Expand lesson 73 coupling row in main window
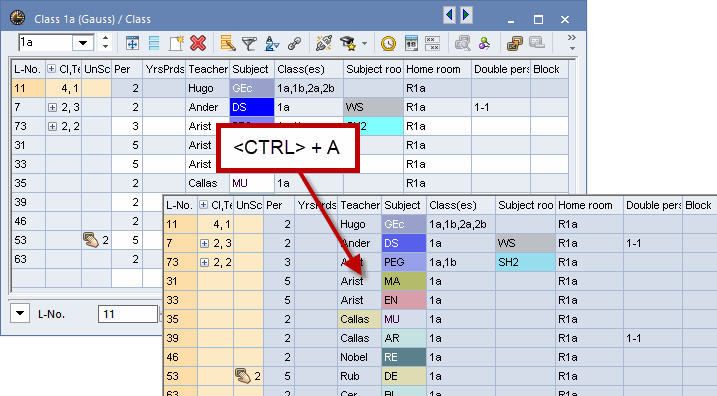This screenshot has width=717, height=396. point(53,127)
